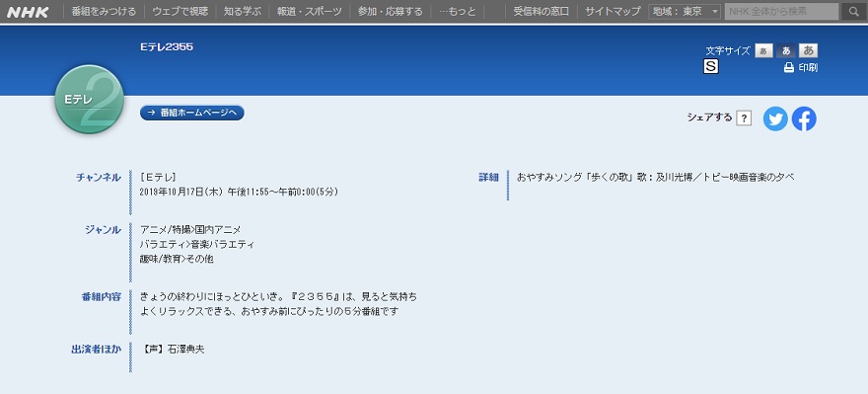Click the 詳細 heading
This screenshot has height=394, width=868.
[489, 178]
